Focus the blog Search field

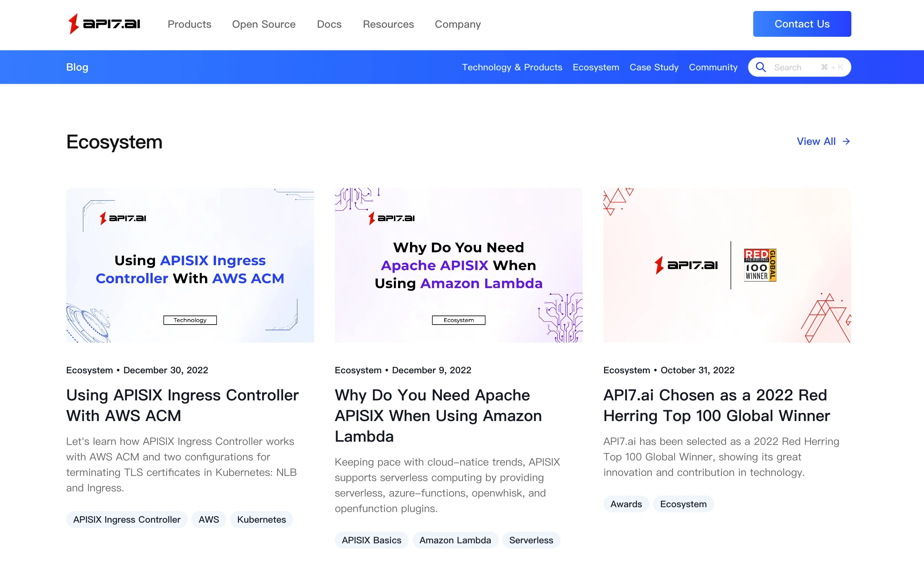click(x=799, y=67)
